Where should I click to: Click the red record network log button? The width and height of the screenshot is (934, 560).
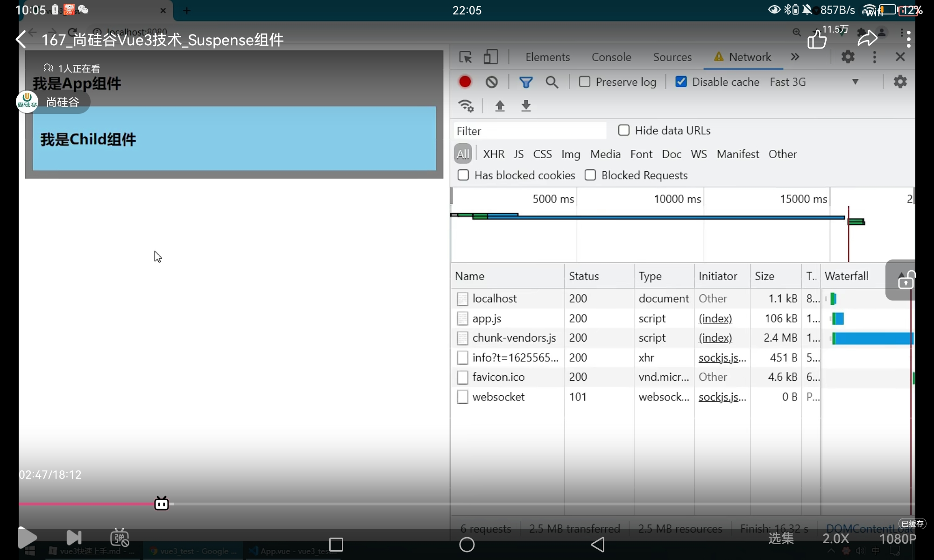click(x=465, y=82)
